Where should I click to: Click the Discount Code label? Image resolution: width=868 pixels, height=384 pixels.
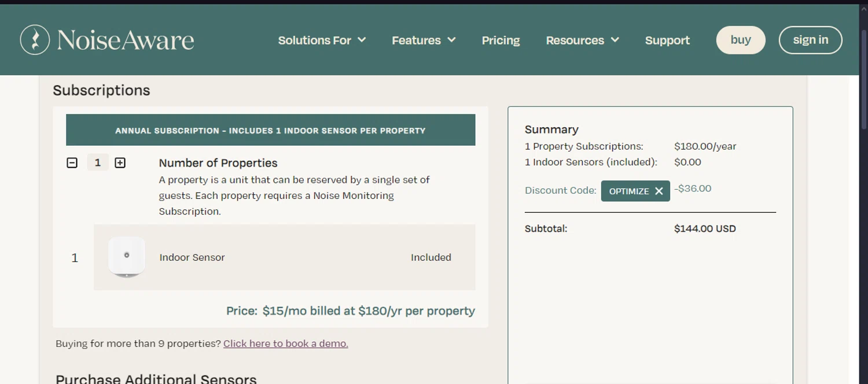[x=560, y=190]
